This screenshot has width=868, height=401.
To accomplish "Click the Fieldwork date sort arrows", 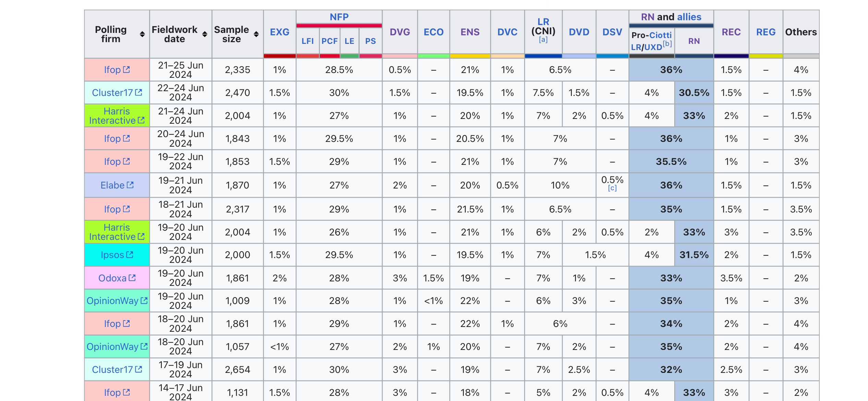I will coord(205,34).
